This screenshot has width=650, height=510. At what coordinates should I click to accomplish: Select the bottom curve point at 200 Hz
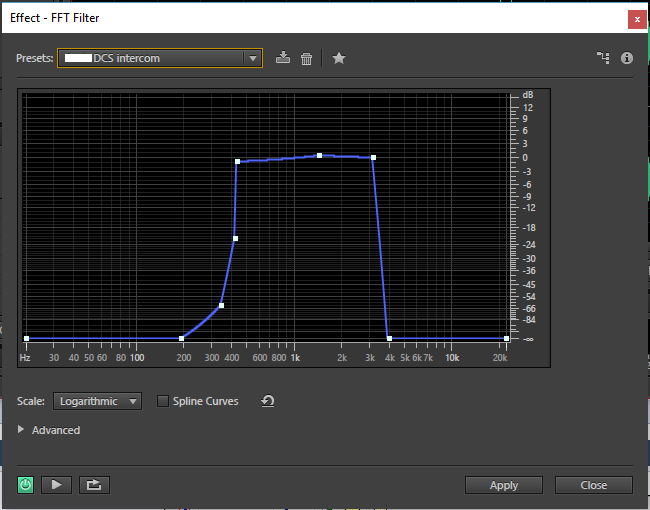(181, 338)
